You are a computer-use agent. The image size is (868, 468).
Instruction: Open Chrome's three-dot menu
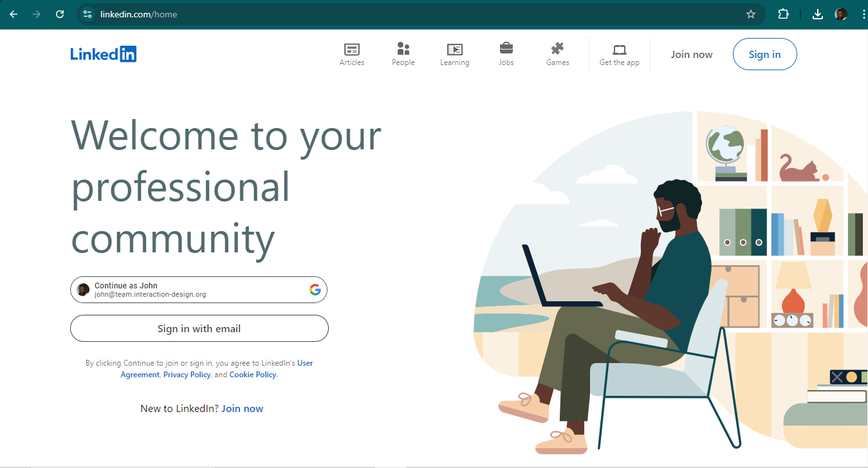pos(863,14)
